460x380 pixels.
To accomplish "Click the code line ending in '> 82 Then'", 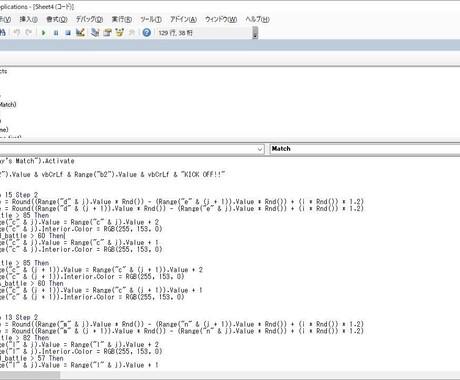I will pyautogui.click(x=24, y=338).
